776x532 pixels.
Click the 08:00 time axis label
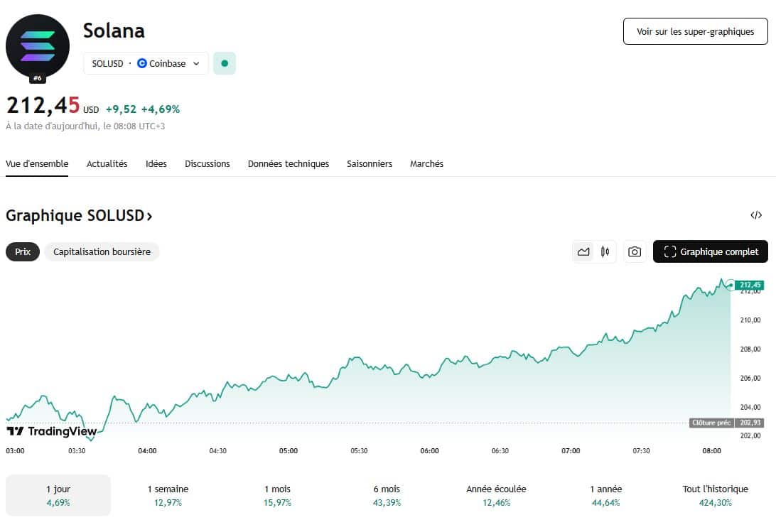click(x=711, y=451)
